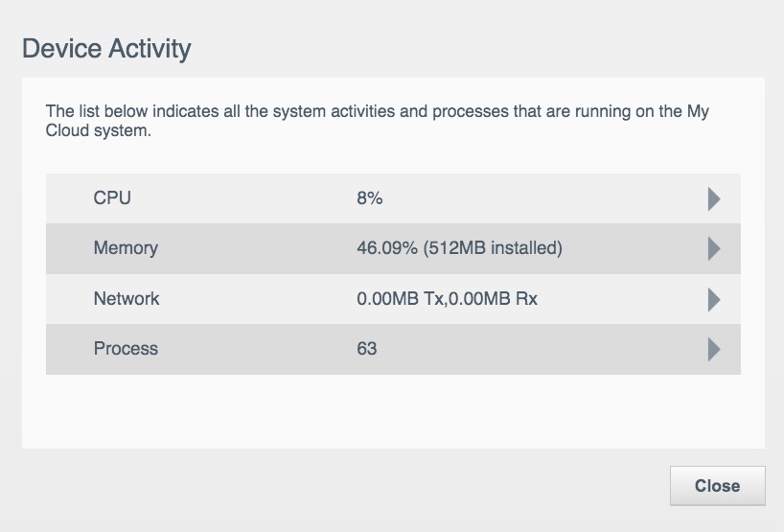The image size is (784, 532).
Task: Expand the CPU details arrow
Action: coord(713,198)
